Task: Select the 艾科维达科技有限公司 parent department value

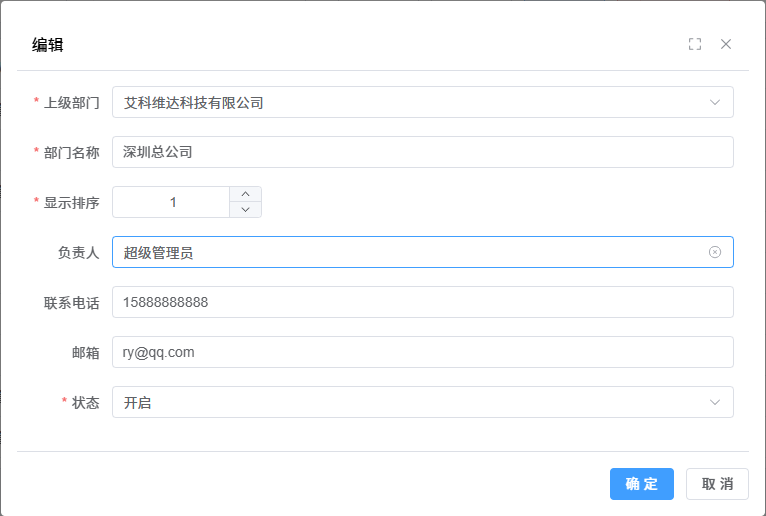Action: point(193,102)
